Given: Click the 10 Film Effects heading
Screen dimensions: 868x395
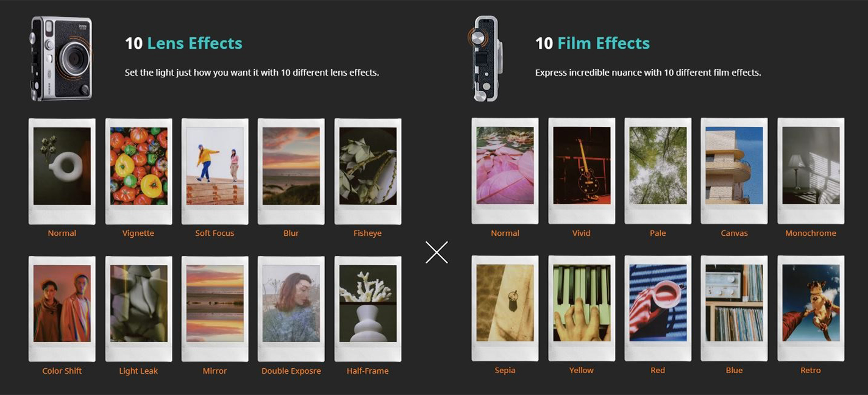Looking at the screenshot, I should (x=592, y=43).
